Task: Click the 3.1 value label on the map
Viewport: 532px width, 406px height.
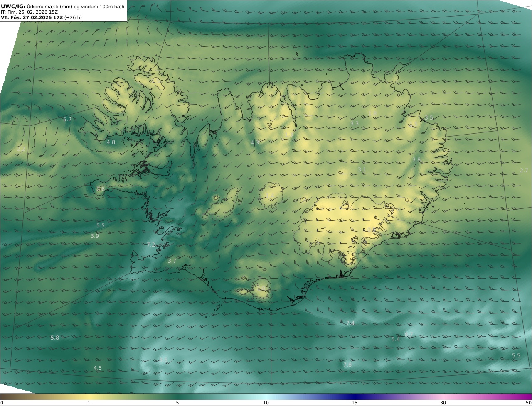Action: [x=362, y=170]
